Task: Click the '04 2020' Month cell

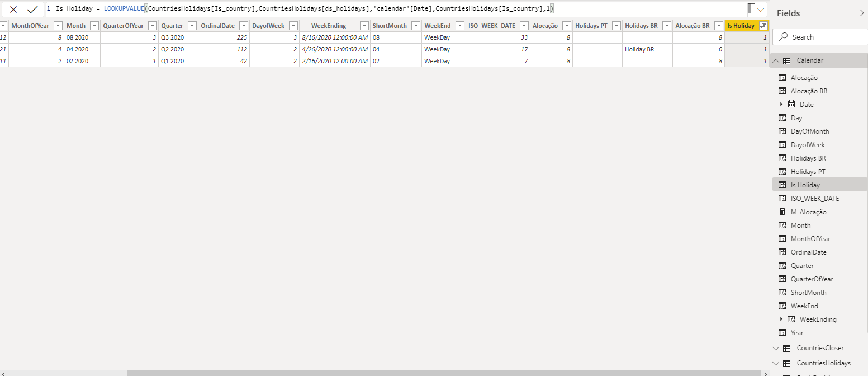Action: click(x=82, y=49)
